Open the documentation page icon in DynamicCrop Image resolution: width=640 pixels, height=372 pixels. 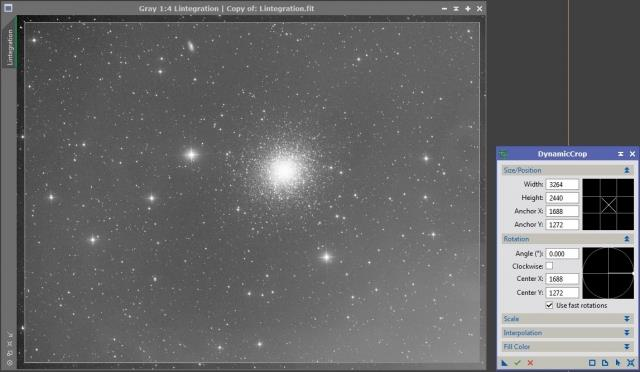coord(605,363)
